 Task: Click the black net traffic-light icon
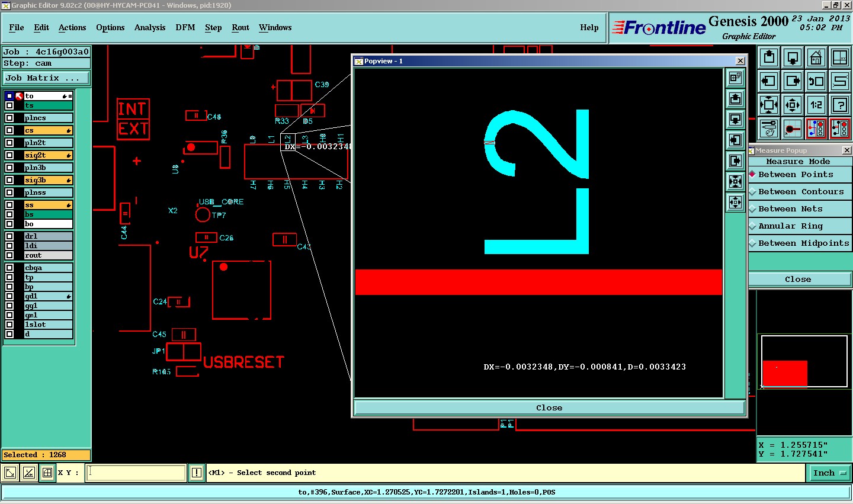(x=840, y=129)
